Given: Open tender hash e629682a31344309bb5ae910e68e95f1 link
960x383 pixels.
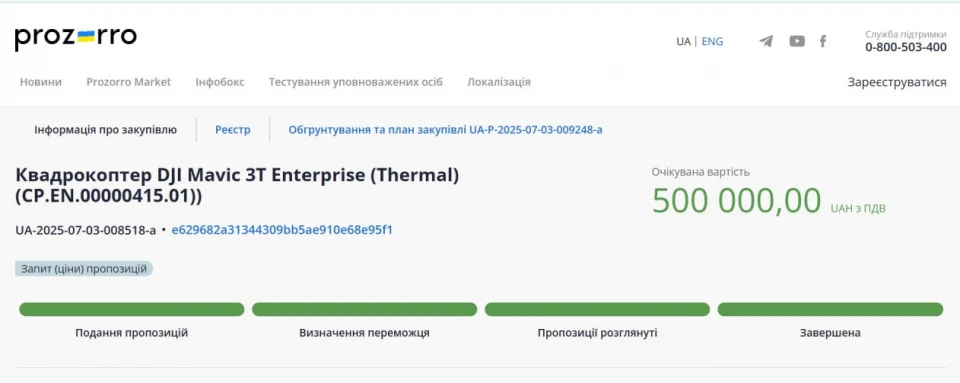Looking at the screenshot, I should (282, 230).
